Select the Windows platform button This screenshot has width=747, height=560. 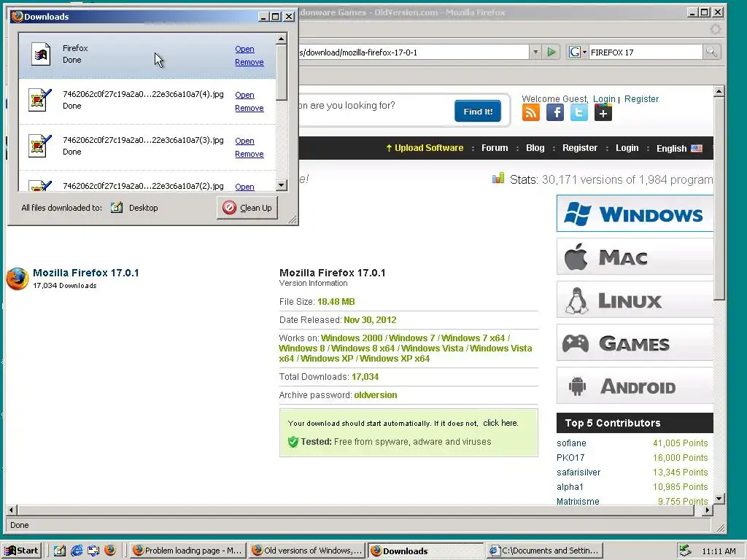[635, 214]
